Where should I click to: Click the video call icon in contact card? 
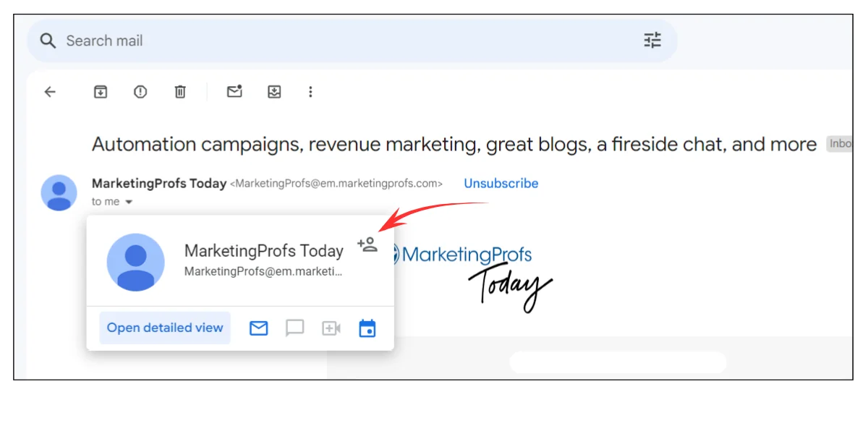(x=331, y=328)
